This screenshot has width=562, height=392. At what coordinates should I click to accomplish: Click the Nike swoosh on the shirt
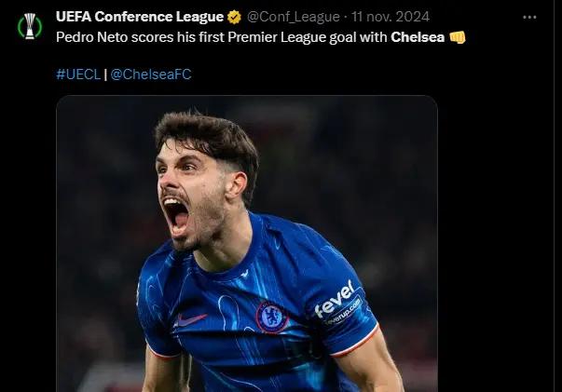coord(190,319)
